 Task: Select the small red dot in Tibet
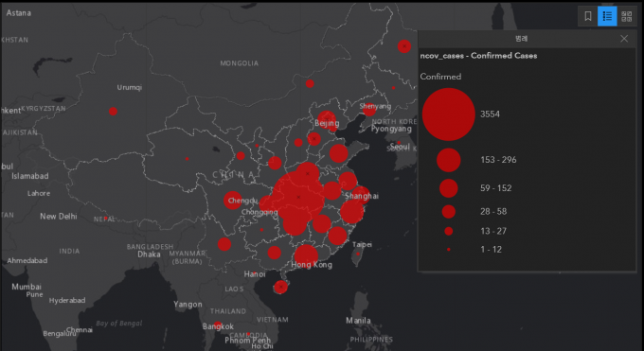click(187, 158)
